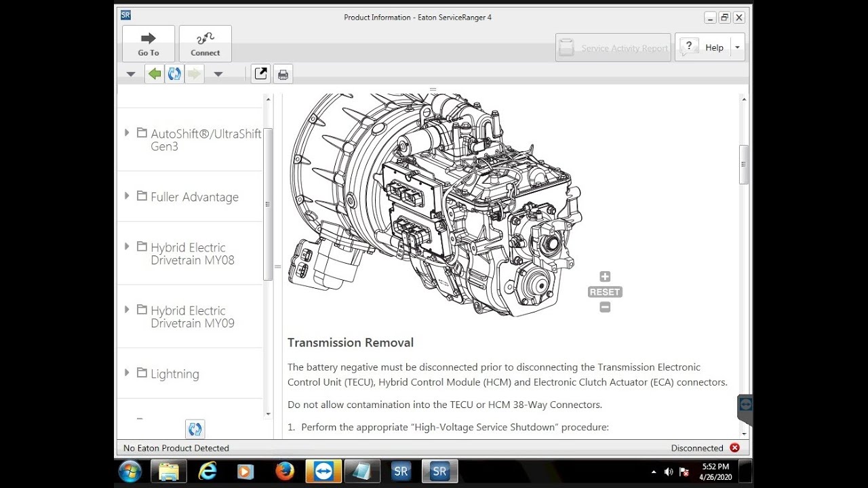Click step 1 High-Voltage Service Shutdown text
This screenshot has width=868, height=488.
click(x=455, y=427)
